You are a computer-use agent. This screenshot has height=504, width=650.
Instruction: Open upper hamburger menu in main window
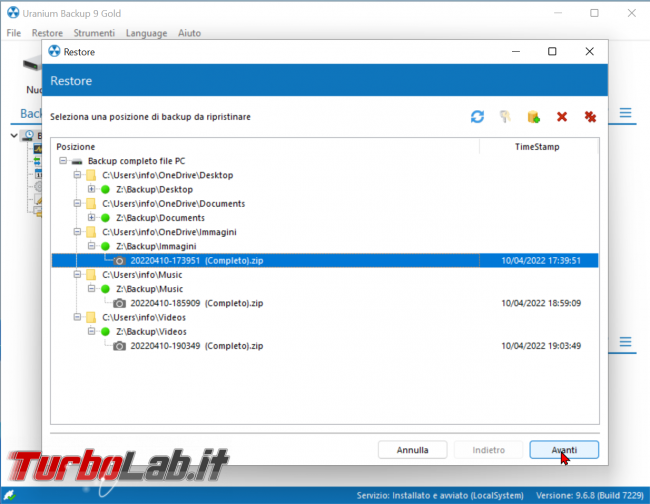(625, 113)
